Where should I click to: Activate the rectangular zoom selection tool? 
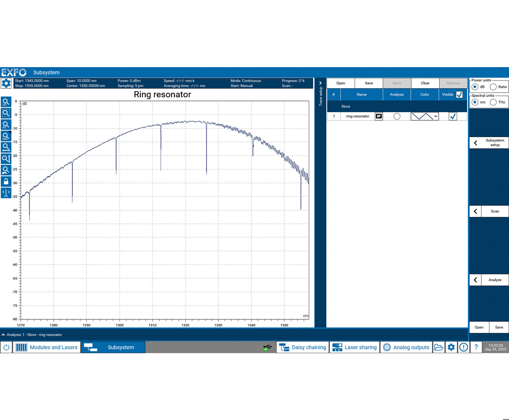(x=6, y=113)
